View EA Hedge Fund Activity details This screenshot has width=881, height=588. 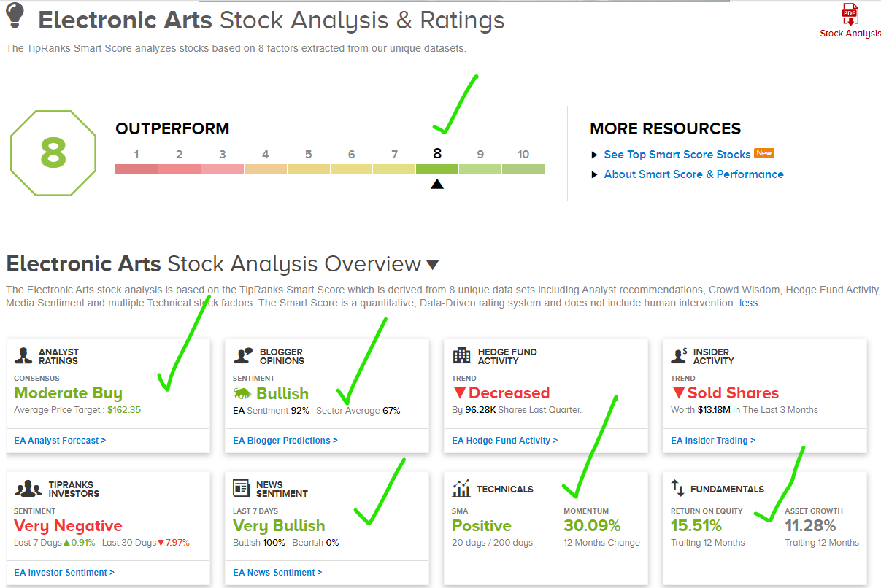tap(504, 441)
